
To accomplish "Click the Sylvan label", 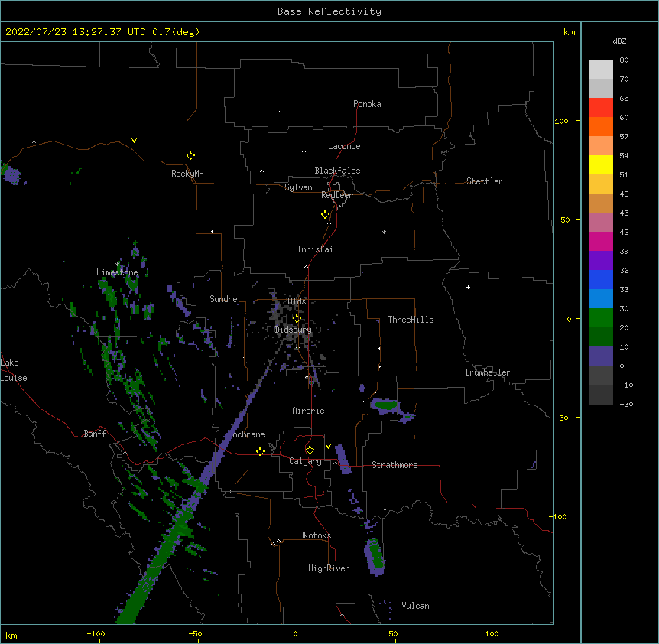I will (298, 187).
